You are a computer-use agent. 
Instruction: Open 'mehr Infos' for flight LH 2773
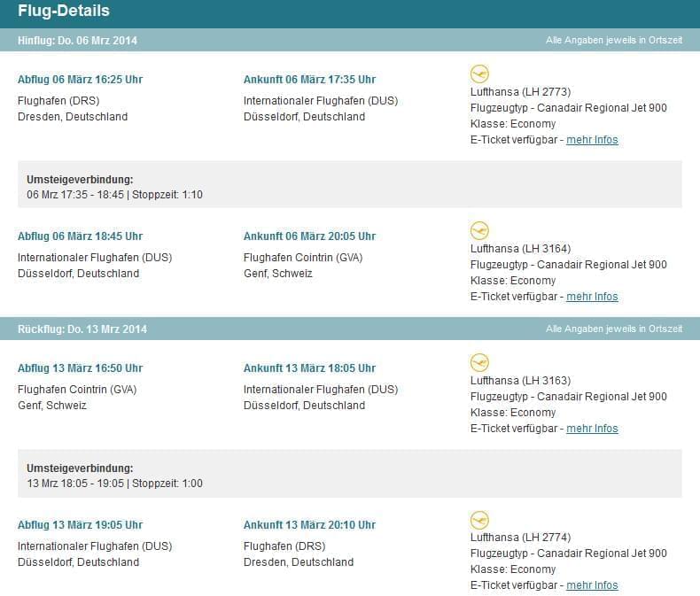click(592, 140)
